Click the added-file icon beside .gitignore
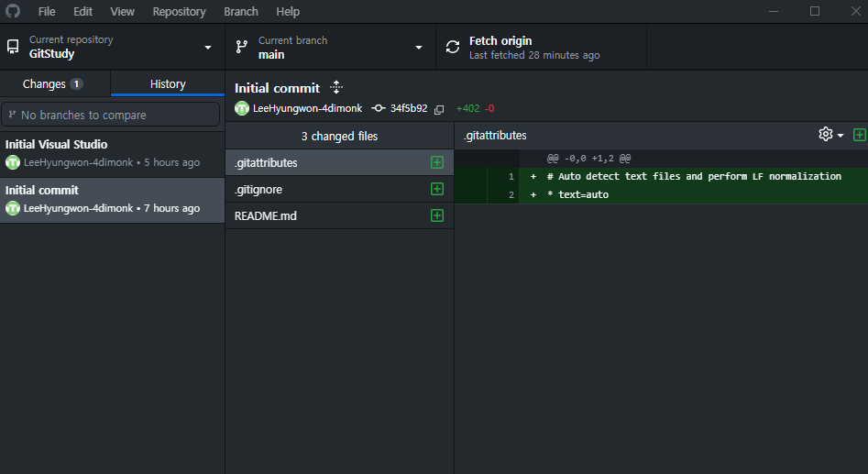The width and height of the screenshot is (868, 474). pyautogui.click(x=437, y=189)
